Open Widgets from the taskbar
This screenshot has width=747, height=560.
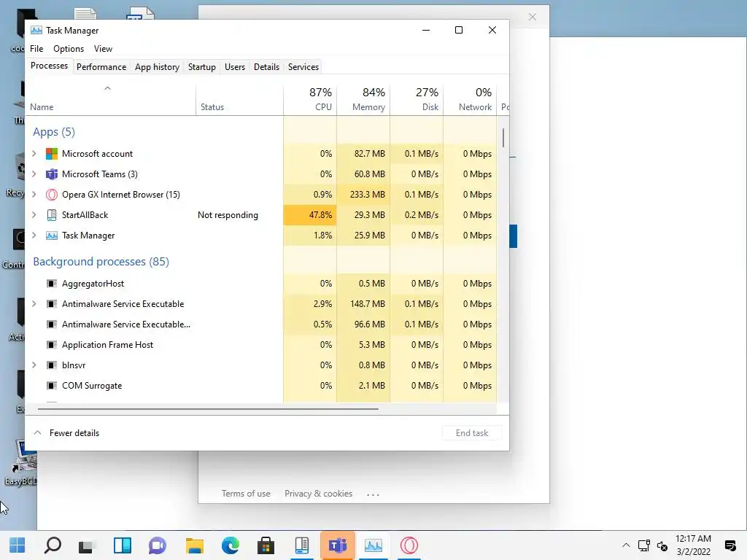(x=123, y=545)
